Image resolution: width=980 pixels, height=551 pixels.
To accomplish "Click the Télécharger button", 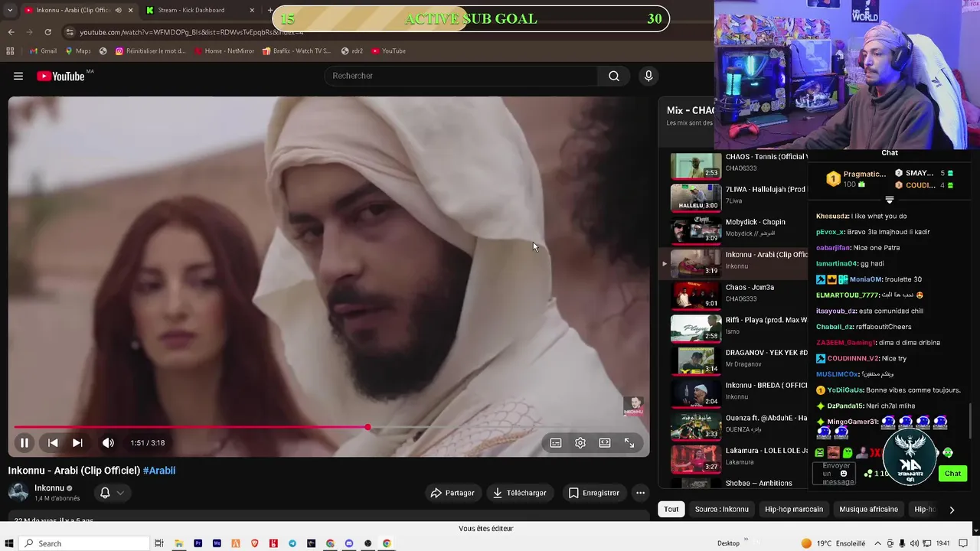I will tap(520, 493).
